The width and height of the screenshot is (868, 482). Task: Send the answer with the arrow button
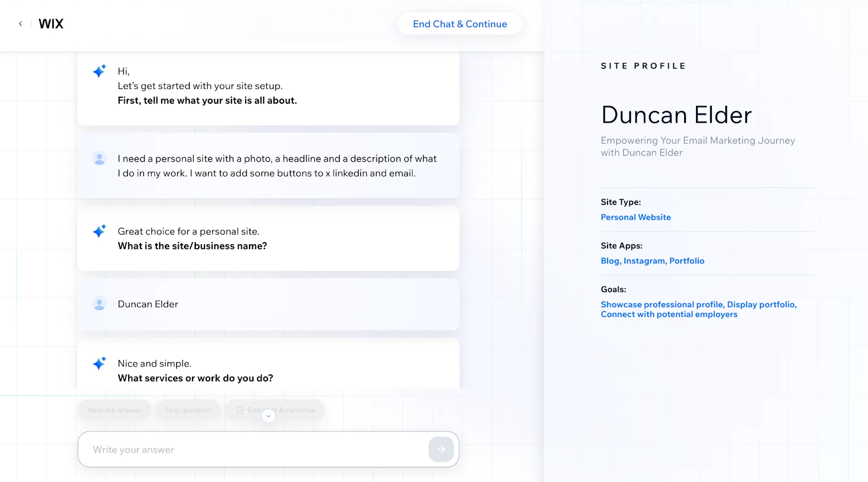tap(441, 449)
